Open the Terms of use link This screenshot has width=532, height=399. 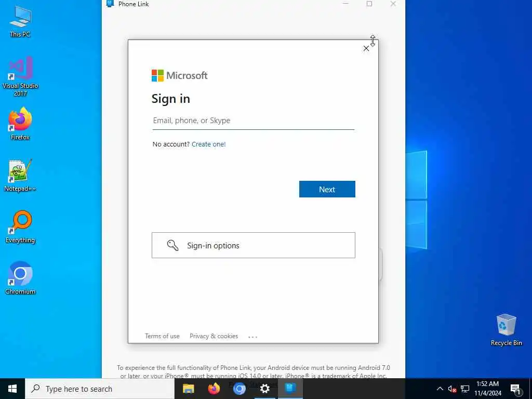point(162,336)
